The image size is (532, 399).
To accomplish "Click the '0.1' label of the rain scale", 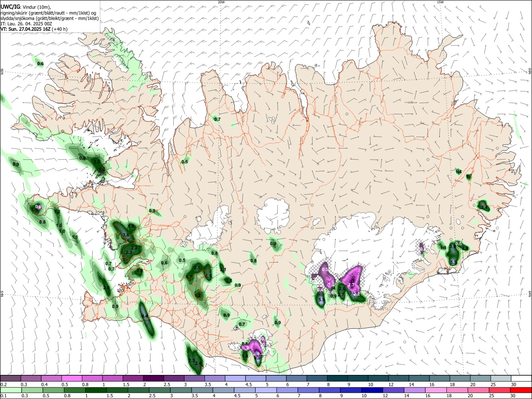I will [x=3, y=396].
